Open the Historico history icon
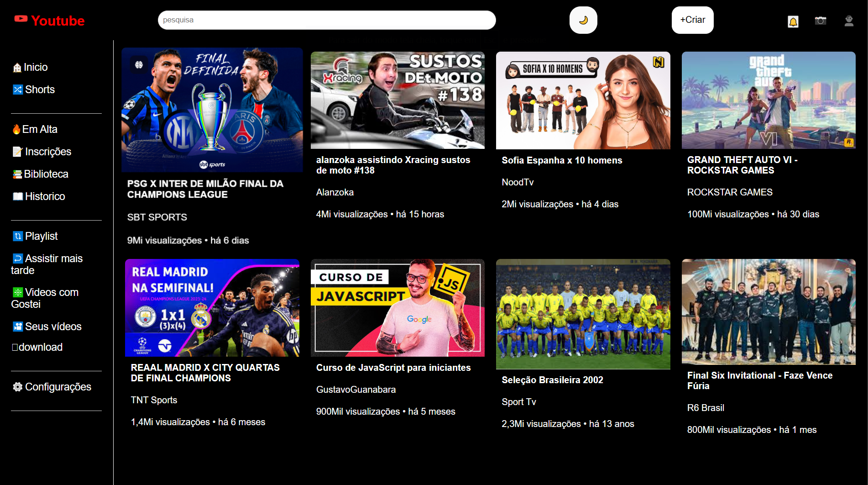This screenshot has height=485, width=868. [17, 196]
